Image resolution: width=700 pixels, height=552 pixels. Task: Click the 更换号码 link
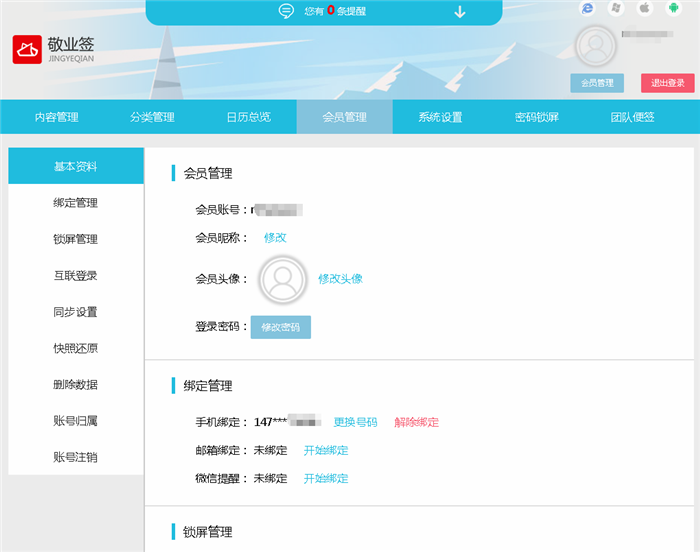[355, 422]
